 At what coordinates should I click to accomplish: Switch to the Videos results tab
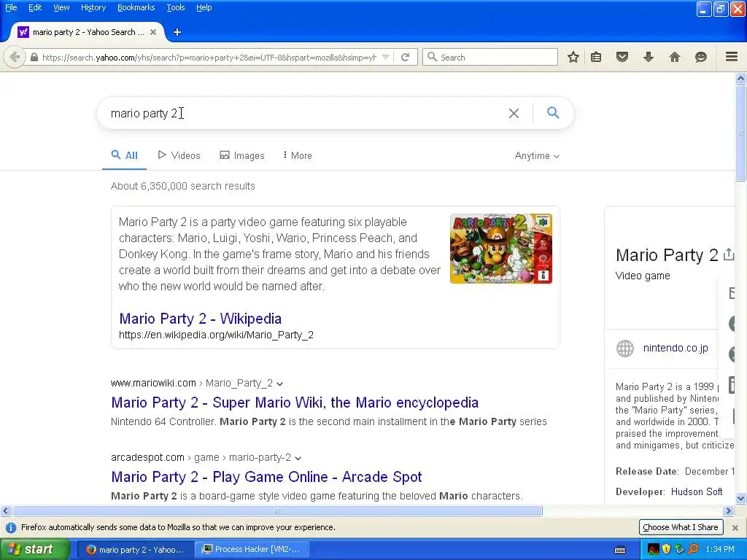point(179,156)
